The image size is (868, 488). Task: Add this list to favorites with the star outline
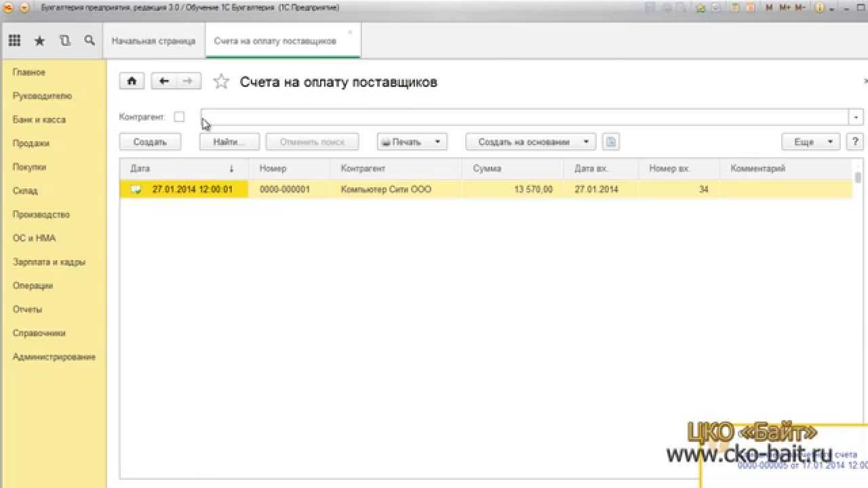click(221, 82)
